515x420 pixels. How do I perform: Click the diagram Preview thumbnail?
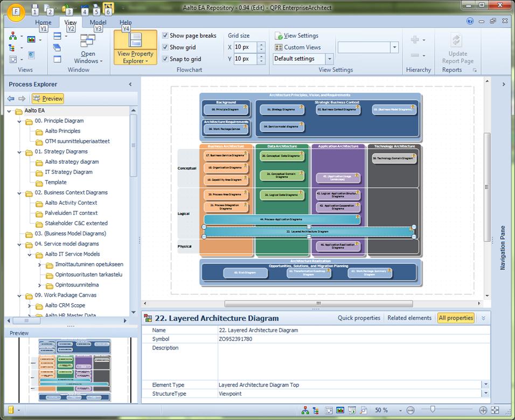[x=74, y=370]
